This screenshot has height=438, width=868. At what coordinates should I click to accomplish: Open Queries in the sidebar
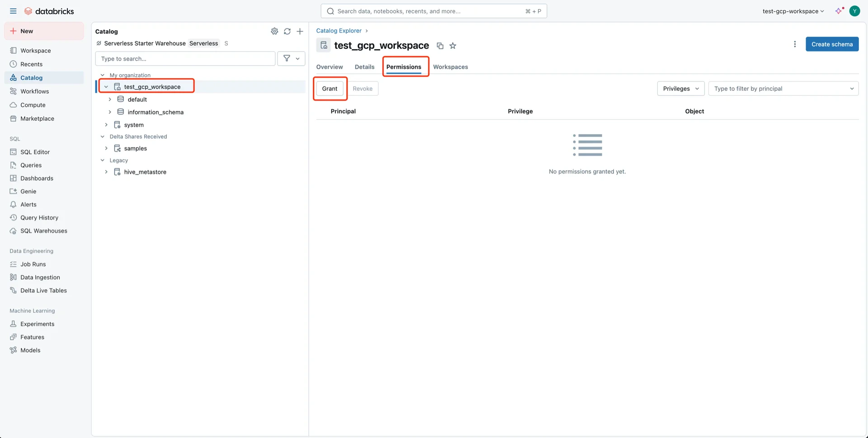coord(44,165)
